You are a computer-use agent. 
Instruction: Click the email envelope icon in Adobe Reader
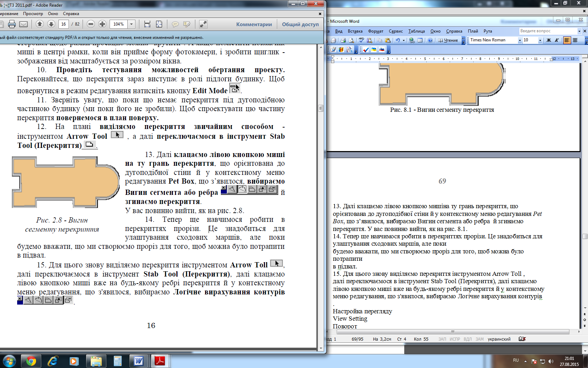coord(23,24)
